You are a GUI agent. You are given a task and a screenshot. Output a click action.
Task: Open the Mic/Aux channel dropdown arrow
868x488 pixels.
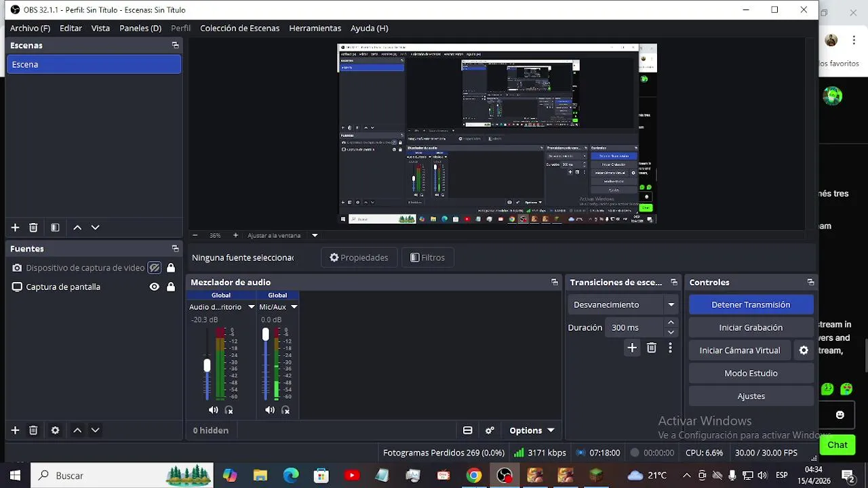pyautogui.click(x=294, y=307)
